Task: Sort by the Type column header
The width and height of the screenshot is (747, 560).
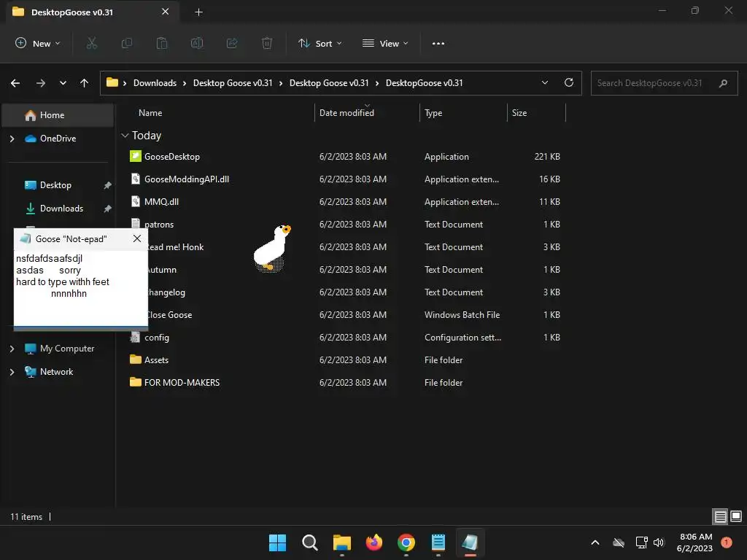Action: click(x=433, y=113)
